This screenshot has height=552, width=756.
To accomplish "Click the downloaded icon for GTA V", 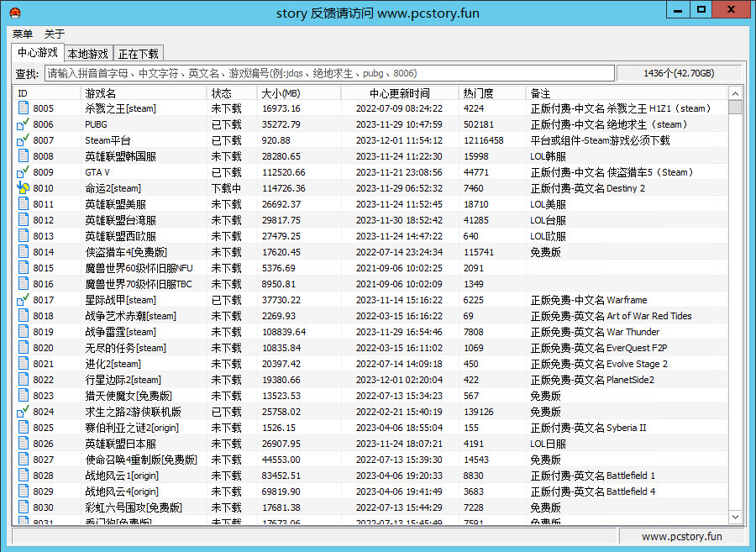I will tap(24, 171).
